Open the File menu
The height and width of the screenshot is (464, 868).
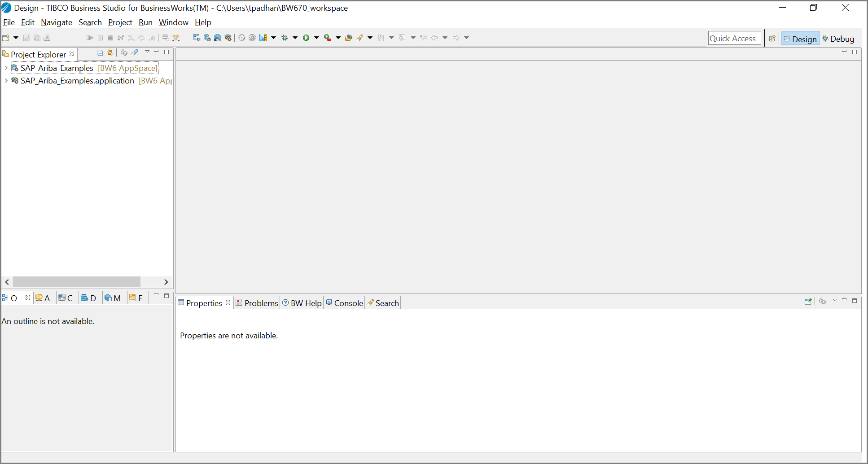[9, 22]
